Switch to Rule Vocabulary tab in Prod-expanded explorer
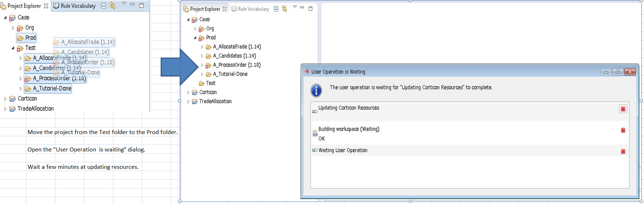The image size is (644, 204). 250,9
